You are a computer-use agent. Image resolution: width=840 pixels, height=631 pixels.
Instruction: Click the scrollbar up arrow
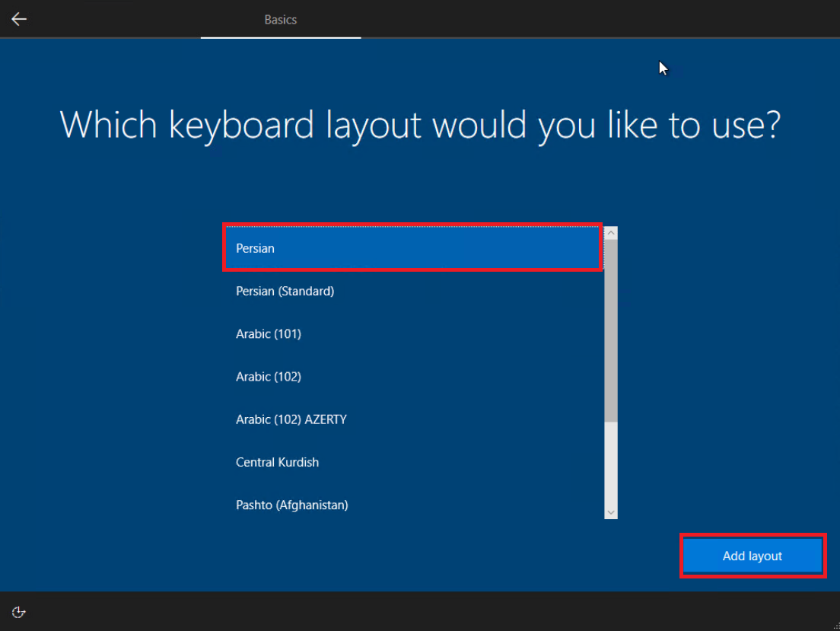pyautogui.click(x=611, y=233)
